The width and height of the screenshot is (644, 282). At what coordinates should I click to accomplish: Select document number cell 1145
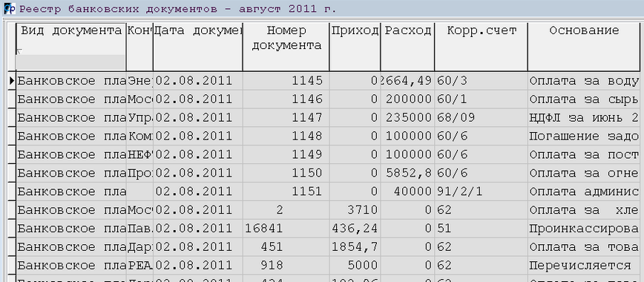pos(286,81)
